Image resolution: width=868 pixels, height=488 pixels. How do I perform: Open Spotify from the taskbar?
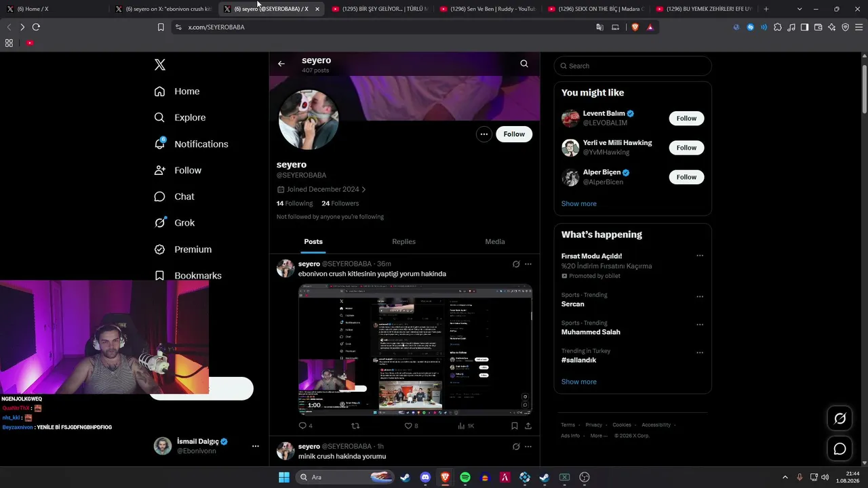465,477
